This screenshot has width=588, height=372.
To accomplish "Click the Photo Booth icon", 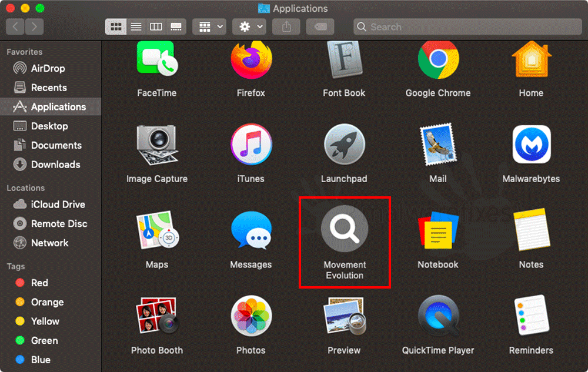I will (157, 316).
